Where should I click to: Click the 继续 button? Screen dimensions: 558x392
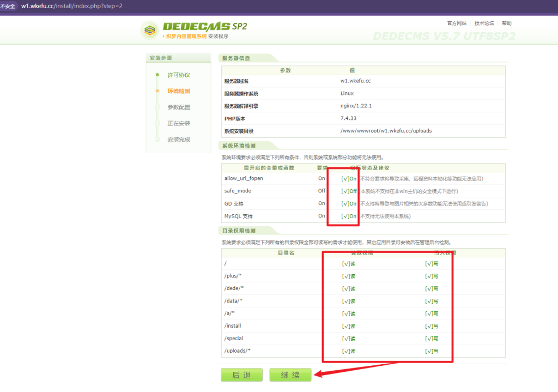click(290, 375)
